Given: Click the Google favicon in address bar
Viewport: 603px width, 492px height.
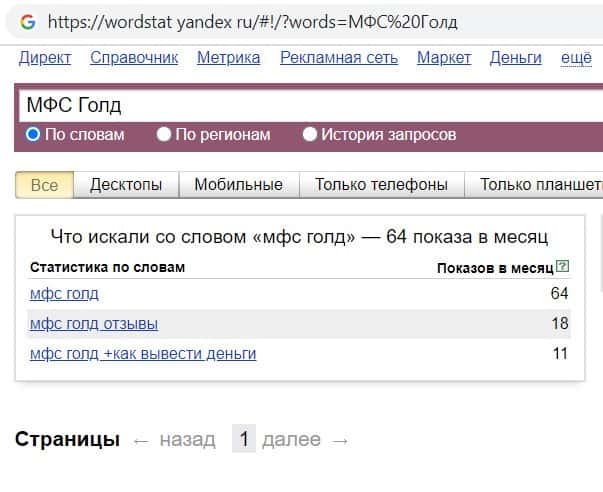Looking at the screenshot, I should [27, 21].
